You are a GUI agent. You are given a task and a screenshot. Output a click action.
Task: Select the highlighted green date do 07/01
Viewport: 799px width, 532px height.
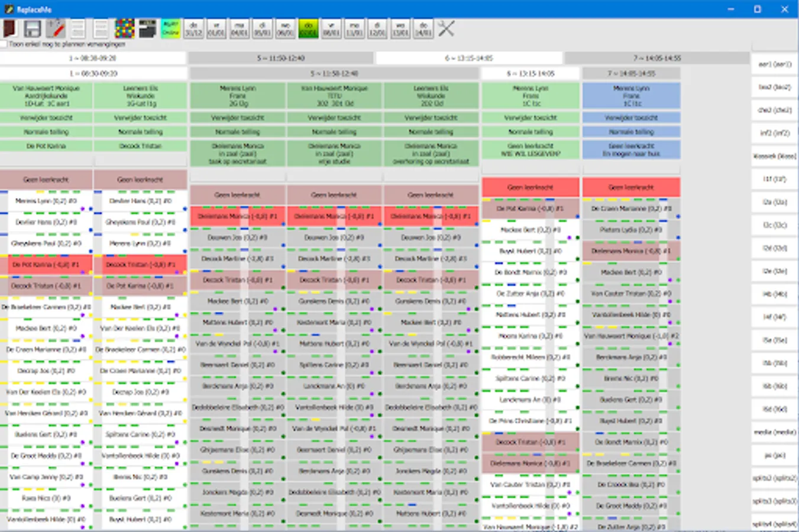tap(308, 28)
